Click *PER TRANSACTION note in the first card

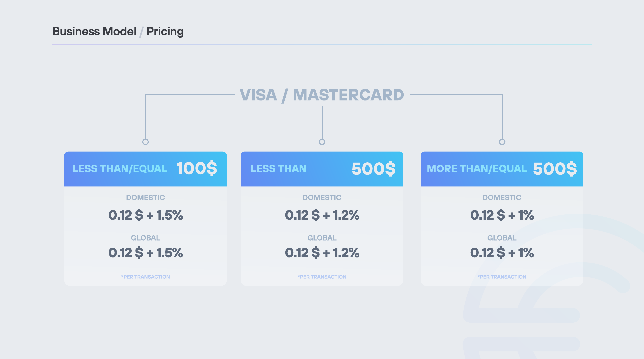tap(146, 277)
